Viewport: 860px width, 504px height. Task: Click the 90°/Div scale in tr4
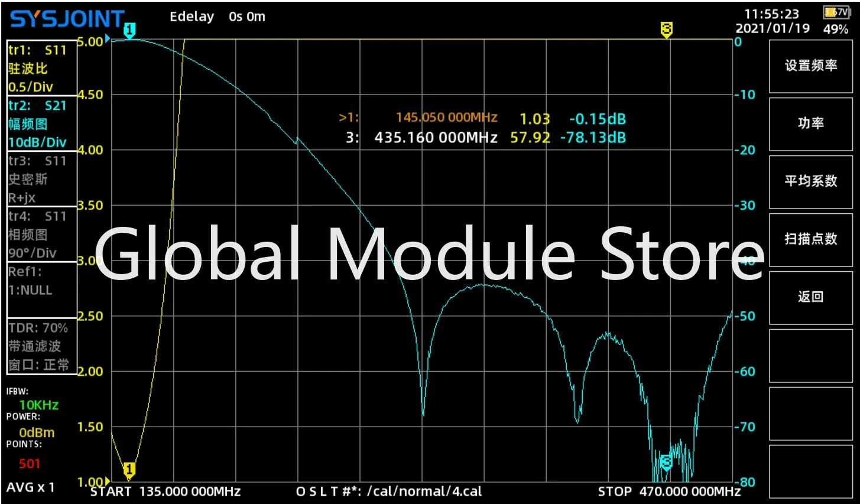(33, 253)
